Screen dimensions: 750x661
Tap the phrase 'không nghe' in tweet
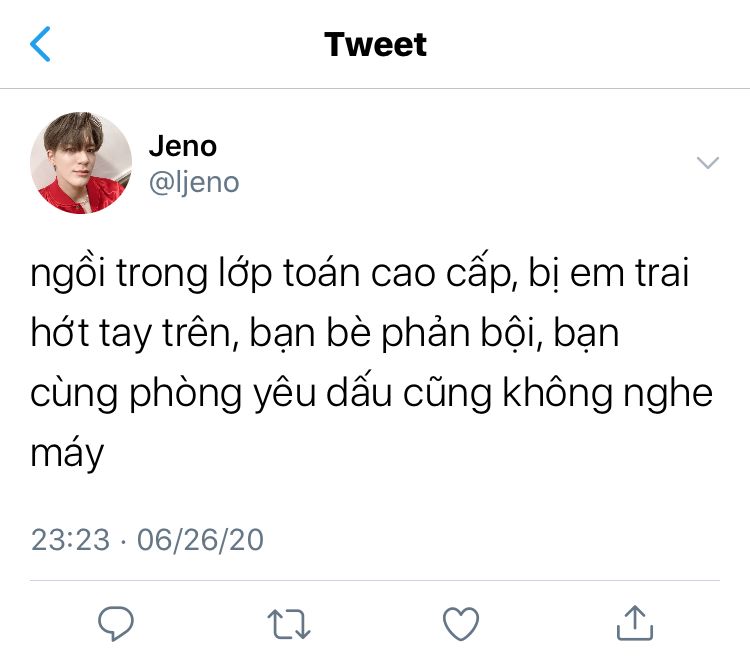click(607, 393)
